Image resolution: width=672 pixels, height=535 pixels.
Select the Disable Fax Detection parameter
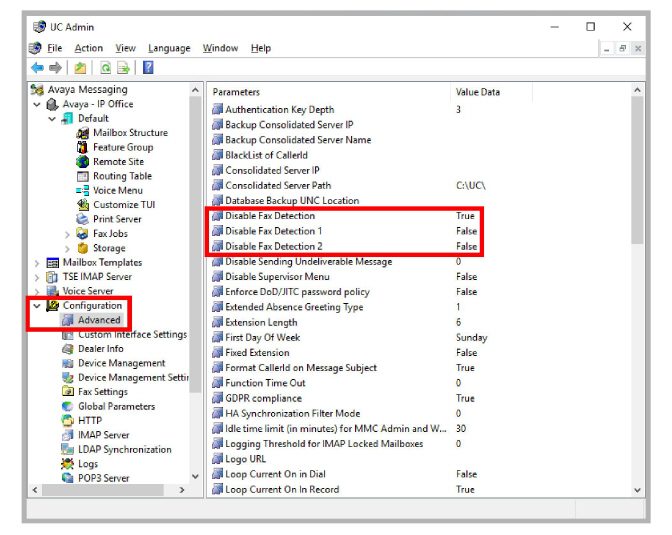tap(270, 216)
